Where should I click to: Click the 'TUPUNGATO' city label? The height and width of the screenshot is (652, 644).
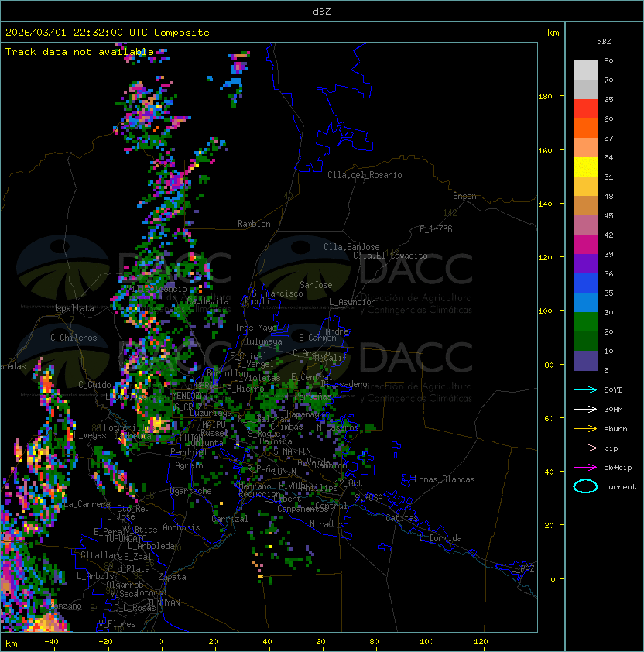(x=125, y=538)
